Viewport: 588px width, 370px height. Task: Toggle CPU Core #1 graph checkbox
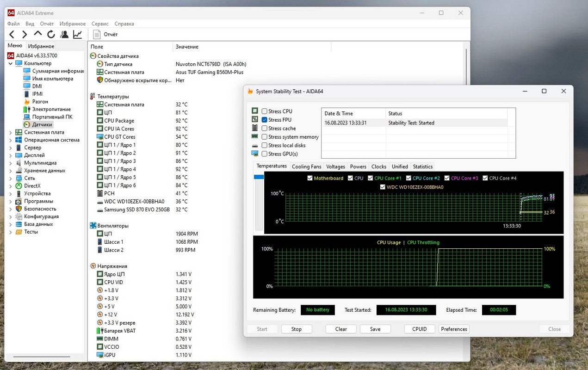click(371, 178)
